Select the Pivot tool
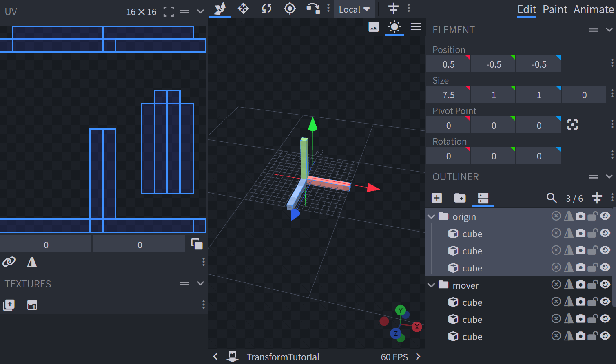Screen dimensions: 616x364 (290, 9)
